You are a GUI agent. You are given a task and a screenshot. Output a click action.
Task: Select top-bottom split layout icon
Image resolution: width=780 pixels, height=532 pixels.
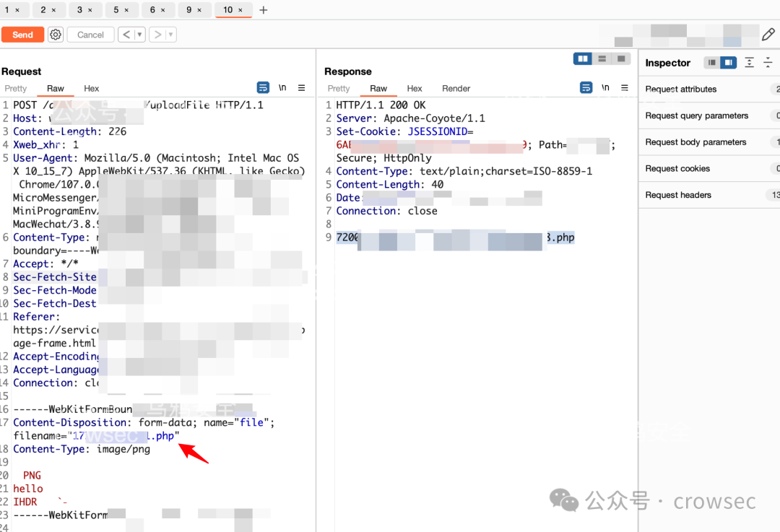pyautogui.click(x=602, y=58)
